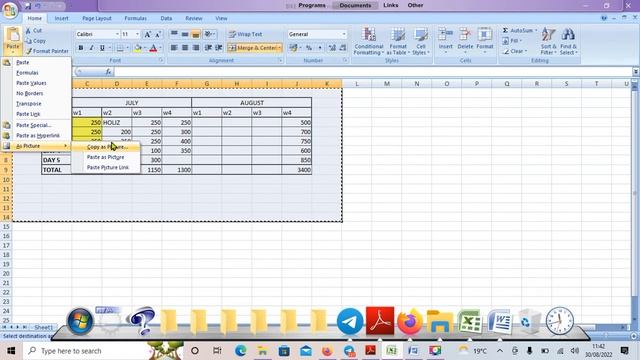Choose Transpose paste option
This screenshot has height=360, width=640.
37,104
